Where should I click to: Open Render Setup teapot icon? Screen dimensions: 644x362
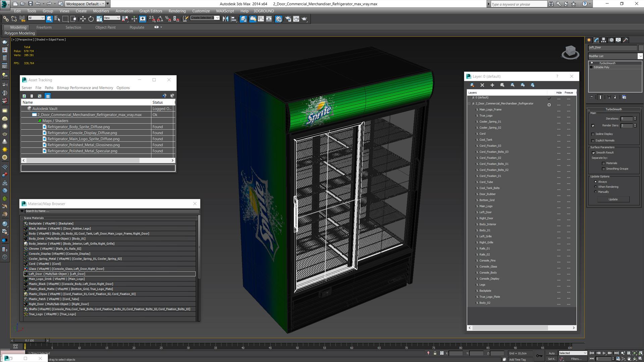tap(288, 19)
